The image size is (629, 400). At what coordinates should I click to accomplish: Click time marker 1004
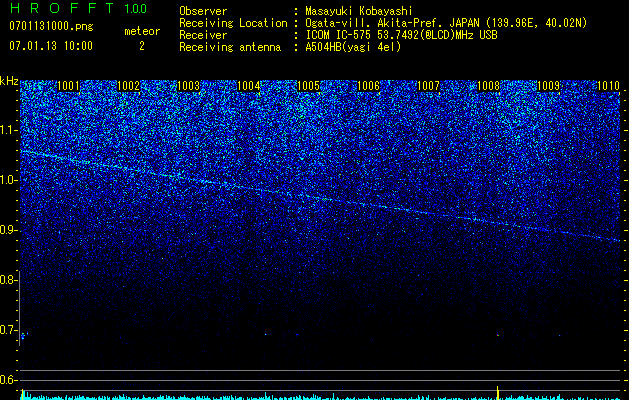(248, 86)
